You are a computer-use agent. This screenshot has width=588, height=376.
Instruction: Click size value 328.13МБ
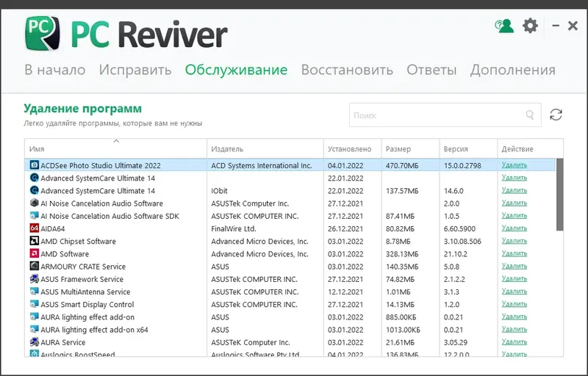(402, 254)
